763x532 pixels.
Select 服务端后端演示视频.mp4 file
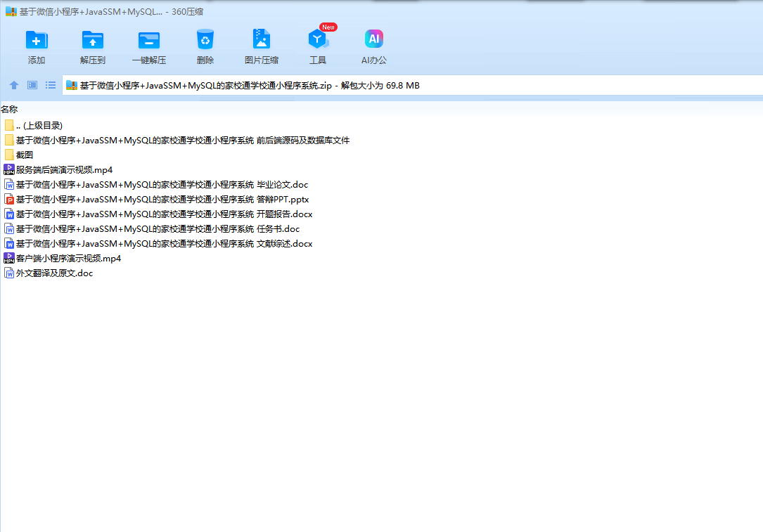tap(64, 169)
